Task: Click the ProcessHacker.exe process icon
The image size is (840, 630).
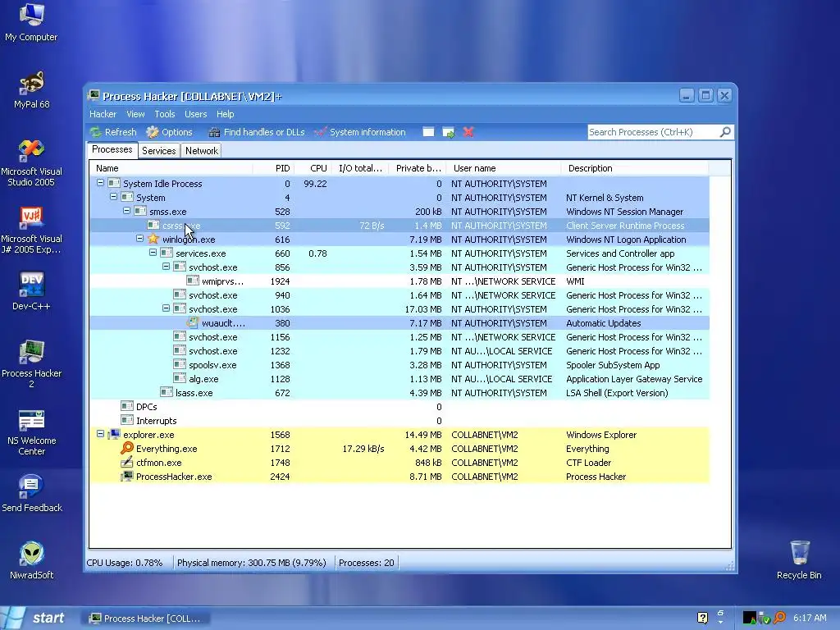Action: click(x=127, y=476)
